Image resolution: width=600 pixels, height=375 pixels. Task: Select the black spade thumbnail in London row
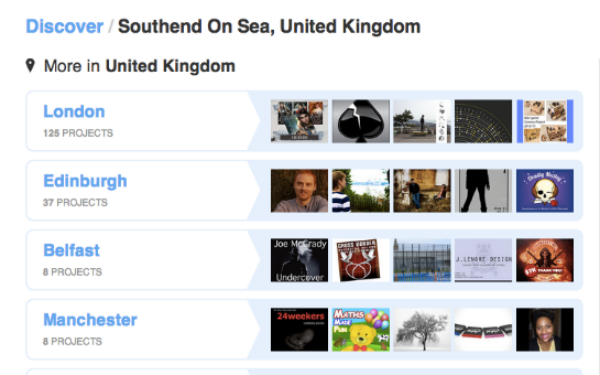point(361,121)
